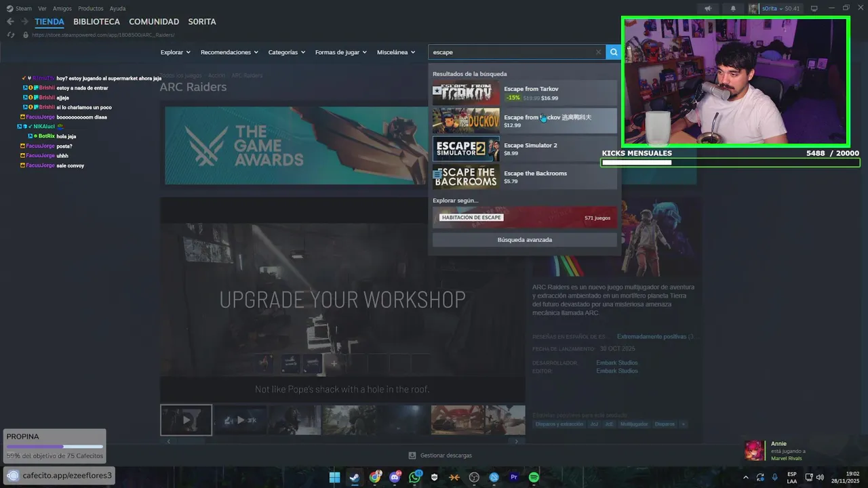Viewport: 868px width, 488px height.
Task: Click Búsqueda avanzada button
Action: 525,240
